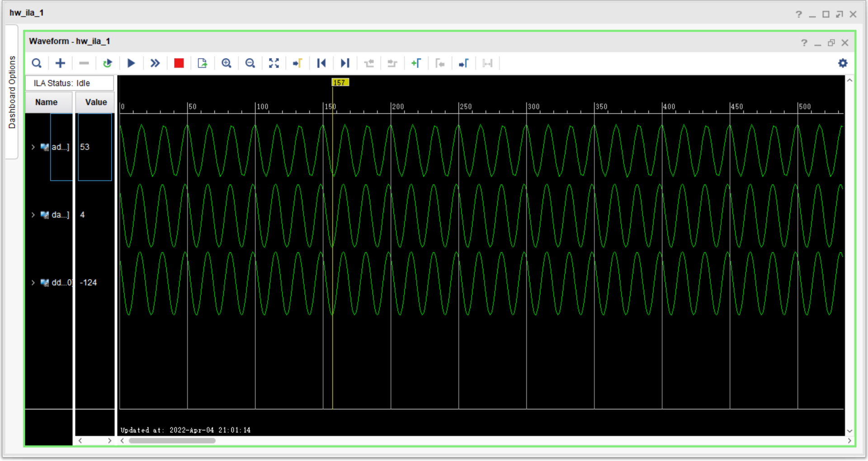The width and height of the screenshot is (868, 461).
Task: Select the marker labeled 157
Action: (340, 83)
